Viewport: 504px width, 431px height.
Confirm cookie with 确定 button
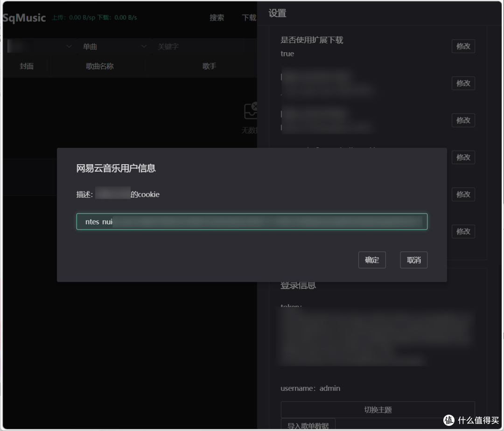pyautogui.click(x=372, y=260)
